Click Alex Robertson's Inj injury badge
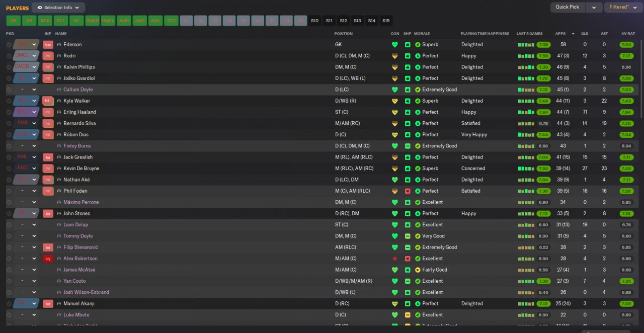644x333 pixels. click(48, 259)
